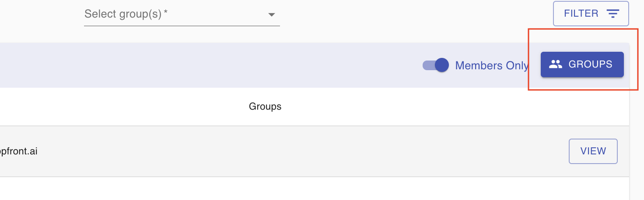Image resolution: width=644 pixels, height=200 pixels.
Task: Click the pfront.ai email text
Action: (18, 152)
